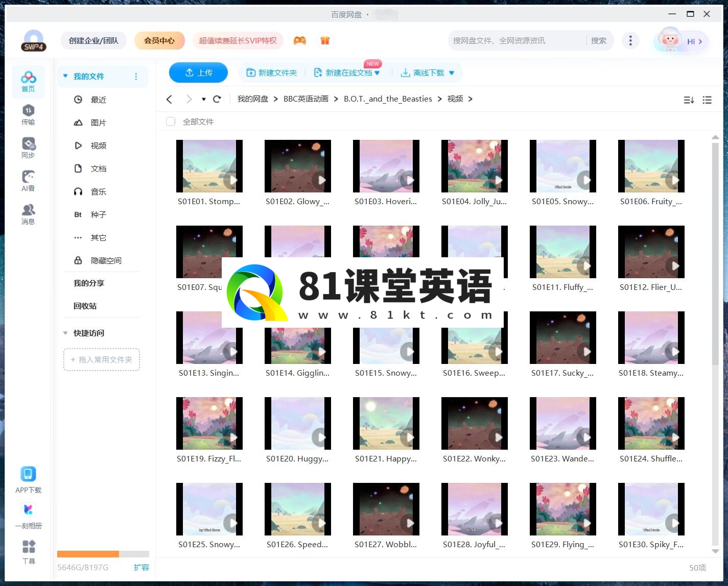Screen dimensions: 728x586
Task: Select the S01E22. Wonky video thumbnail
Action: [x=475, y=423]
